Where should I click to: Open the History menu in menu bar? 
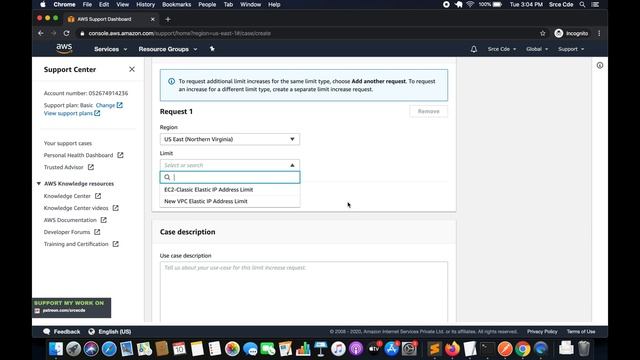click(145, 4)
